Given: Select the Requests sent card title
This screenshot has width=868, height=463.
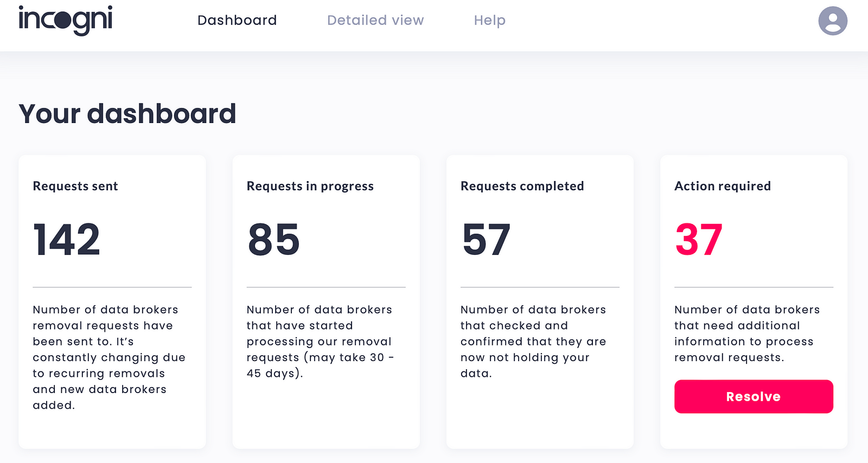Looking at the screenshot, I should [75, 186].
